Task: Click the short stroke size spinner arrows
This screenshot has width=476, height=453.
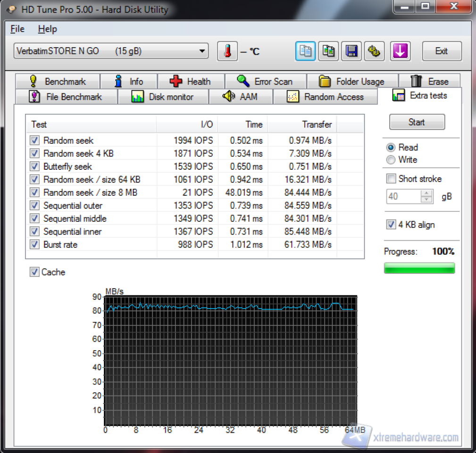Action: (x=426, y=196)
